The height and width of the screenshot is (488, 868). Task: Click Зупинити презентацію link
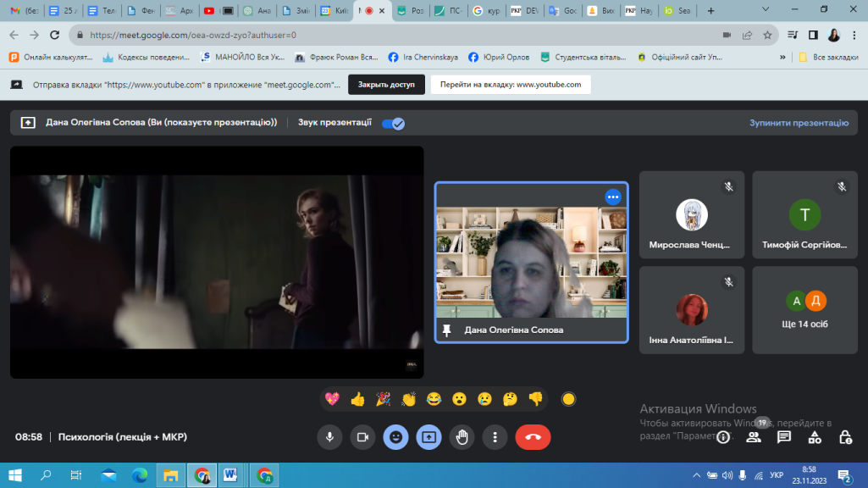[x=798, y=123]
